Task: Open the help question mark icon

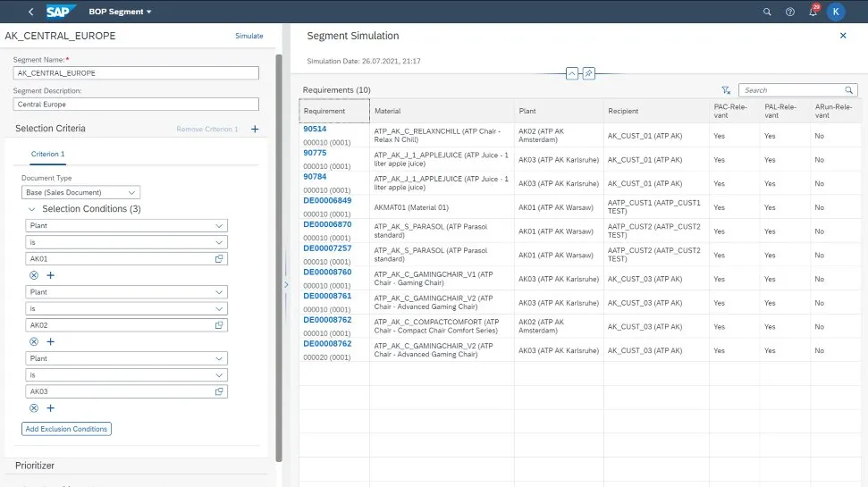Action: point(790,12)
